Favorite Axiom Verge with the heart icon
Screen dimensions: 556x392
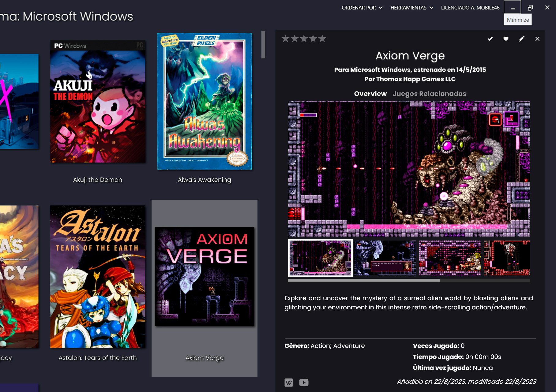click(x=506, y=39)
